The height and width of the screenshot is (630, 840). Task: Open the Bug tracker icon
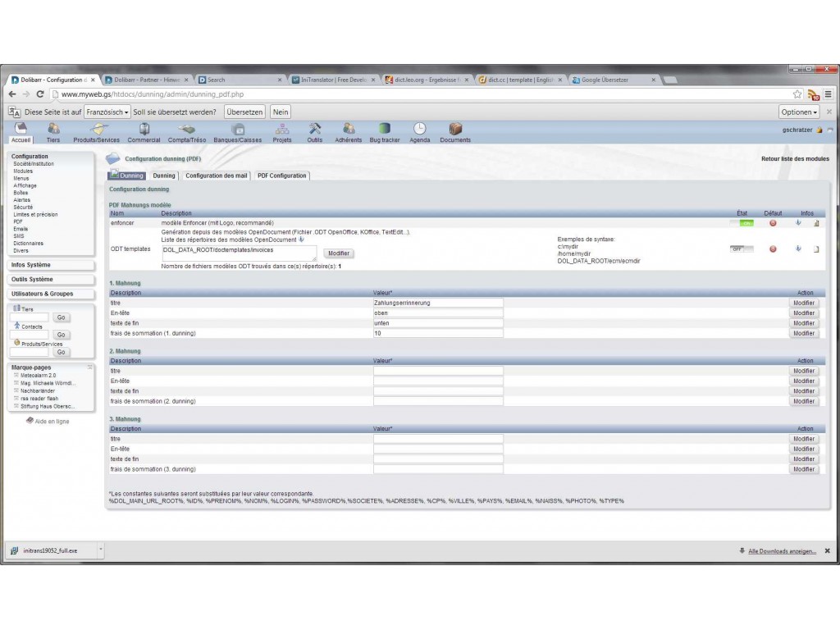[x=385, y=129]
